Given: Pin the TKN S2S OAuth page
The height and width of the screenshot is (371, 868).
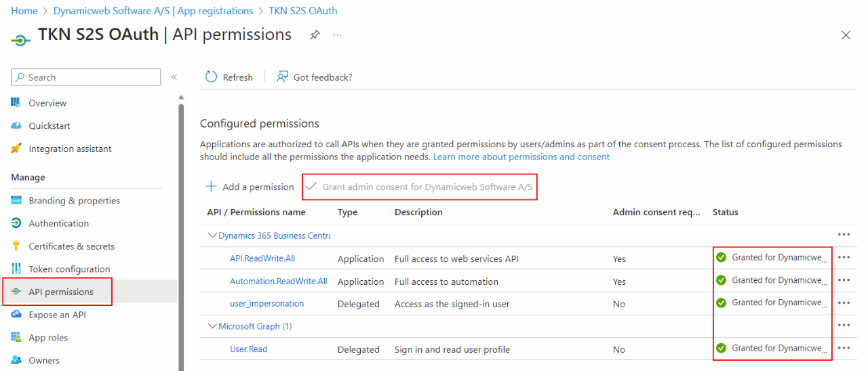Looking at the screenshot, I should [315, 35].
